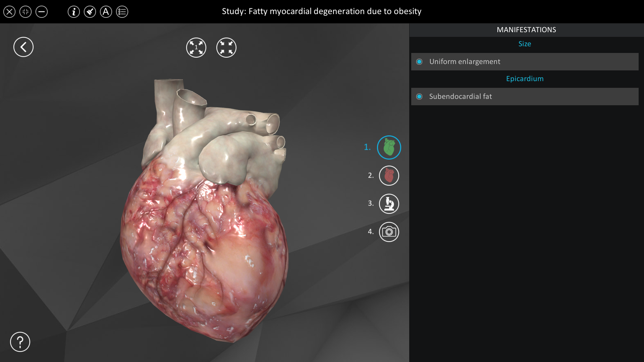Viewport: 644px width, 362px height.
Task: Toggle labels with the A icon
Action: 106,12
